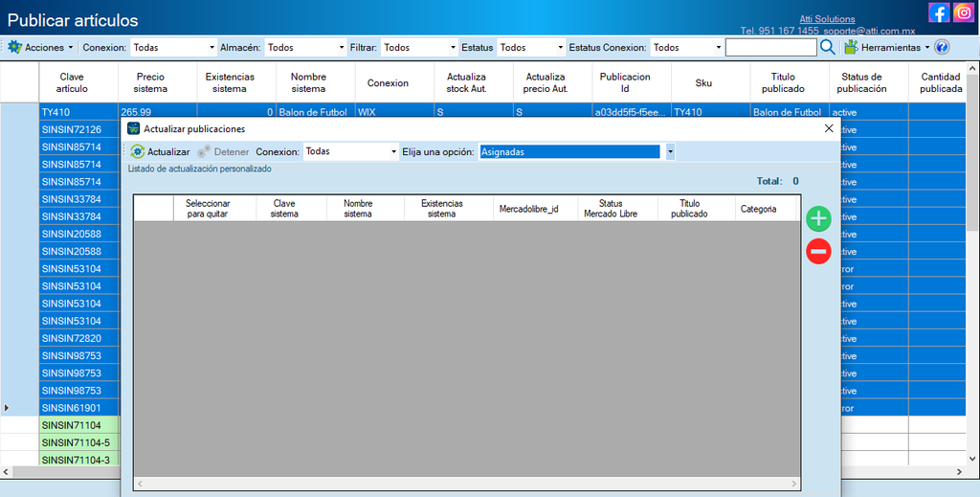This screenshot has width=980, height=497.
Task: Click the WIX connection cell
Action: coord(393,112)
